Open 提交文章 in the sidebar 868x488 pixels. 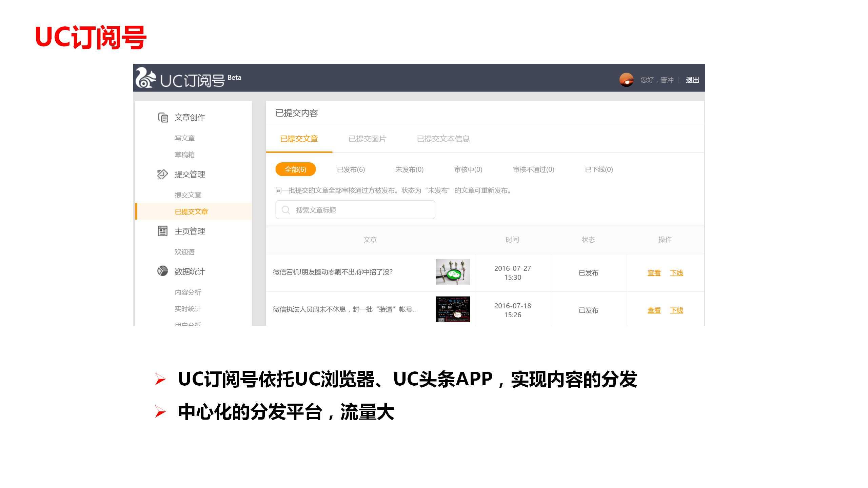(x=188, y=195)
